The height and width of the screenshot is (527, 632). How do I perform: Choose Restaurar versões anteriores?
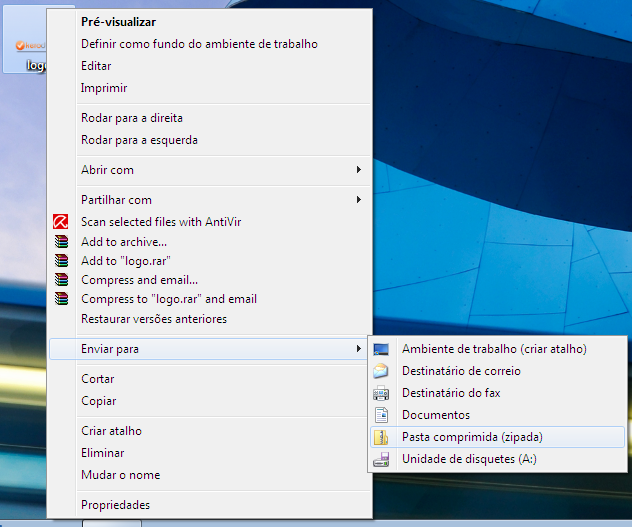point(210,319)
